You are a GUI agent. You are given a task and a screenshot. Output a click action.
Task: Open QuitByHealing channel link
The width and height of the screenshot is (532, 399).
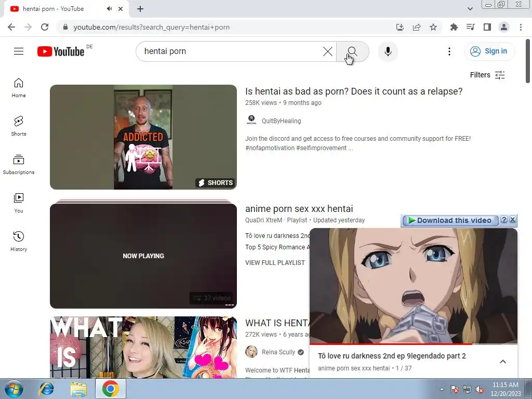(281, 121)
